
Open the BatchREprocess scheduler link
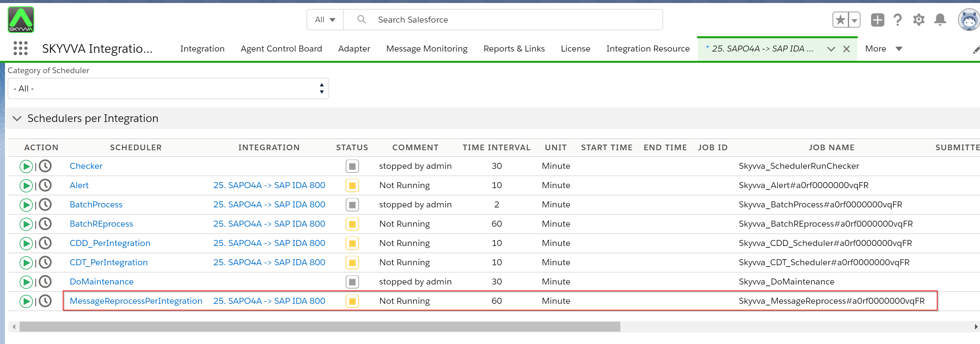pyautogui.click(x=101, y=224)
